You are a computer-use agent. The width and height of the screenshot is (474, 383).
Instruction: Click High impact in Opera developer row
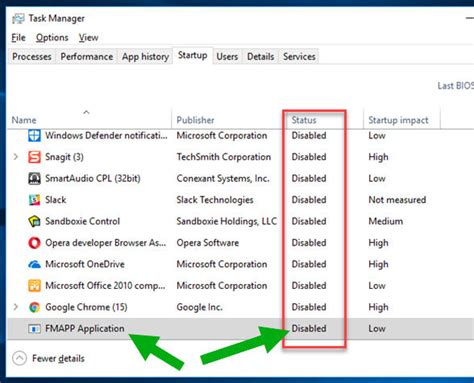(378, 243)
